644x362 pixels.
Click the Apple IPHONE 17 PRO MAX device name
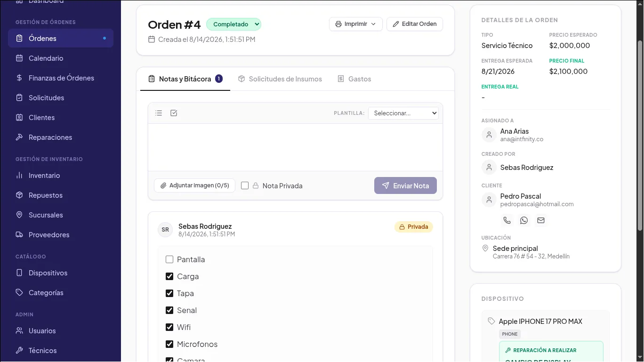click(x=540, y=322)
